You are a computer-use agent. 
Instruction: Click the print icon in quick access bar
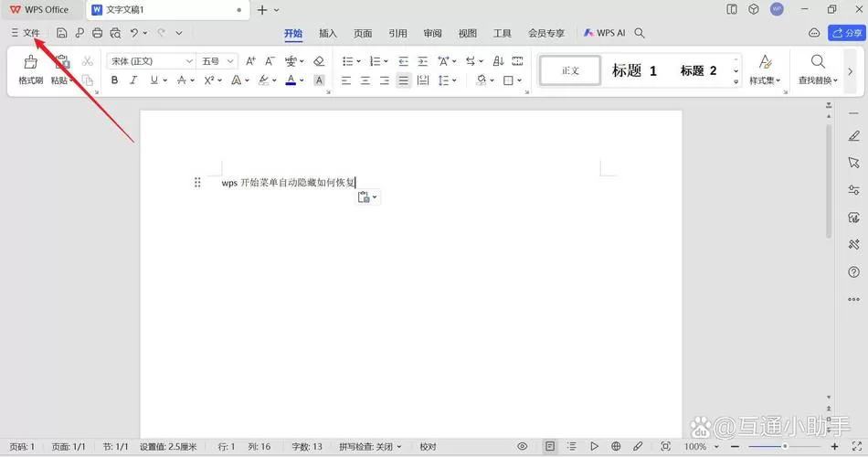[98, 33]
